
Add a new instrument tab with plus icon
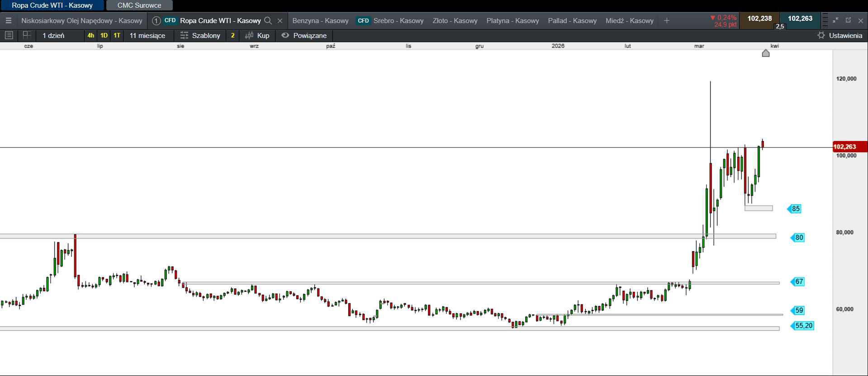click(x=666, y=21)
